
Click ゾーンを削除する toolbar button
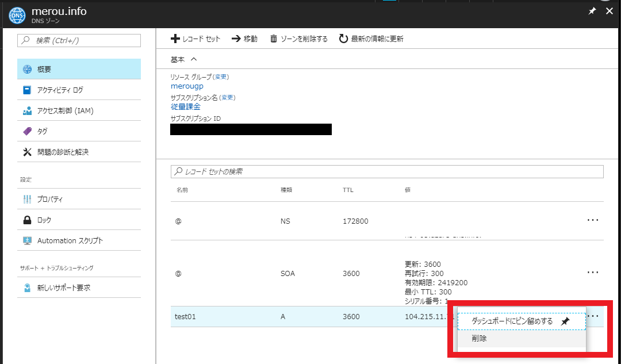(299, 39)
